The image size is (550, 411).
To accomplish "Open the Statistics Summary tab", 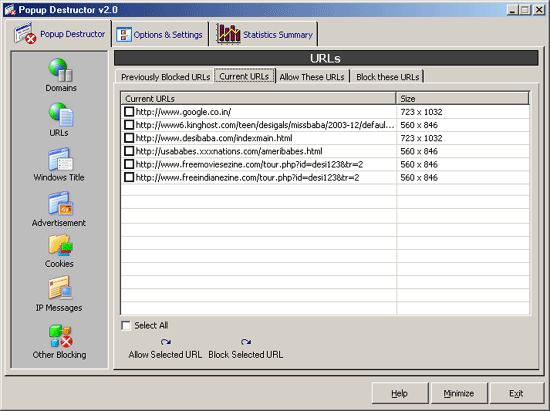I will [264, 34].
